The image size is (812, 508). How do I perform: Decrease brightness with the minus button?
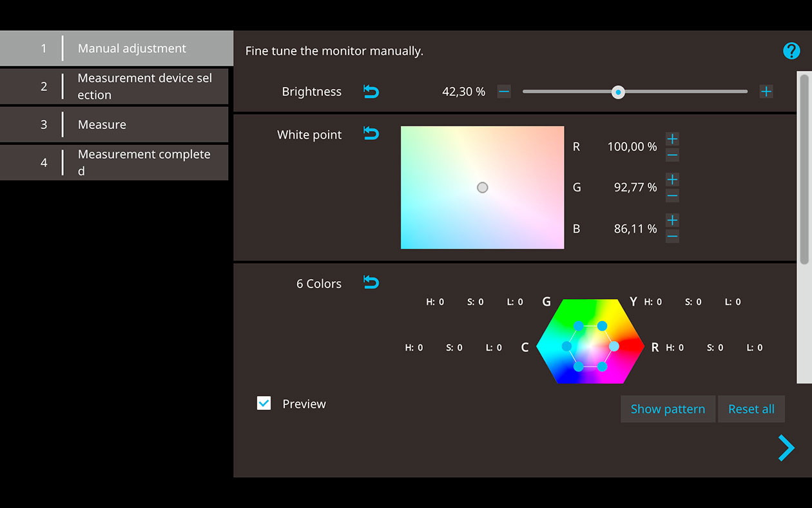click(x=504, y=92)
